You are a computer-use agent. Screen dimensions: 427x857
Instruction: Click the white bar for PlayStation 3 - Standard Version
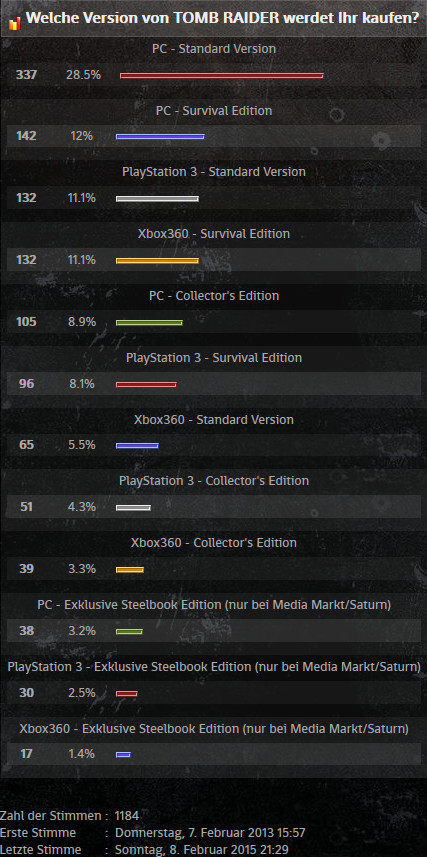tap(157, 199)
